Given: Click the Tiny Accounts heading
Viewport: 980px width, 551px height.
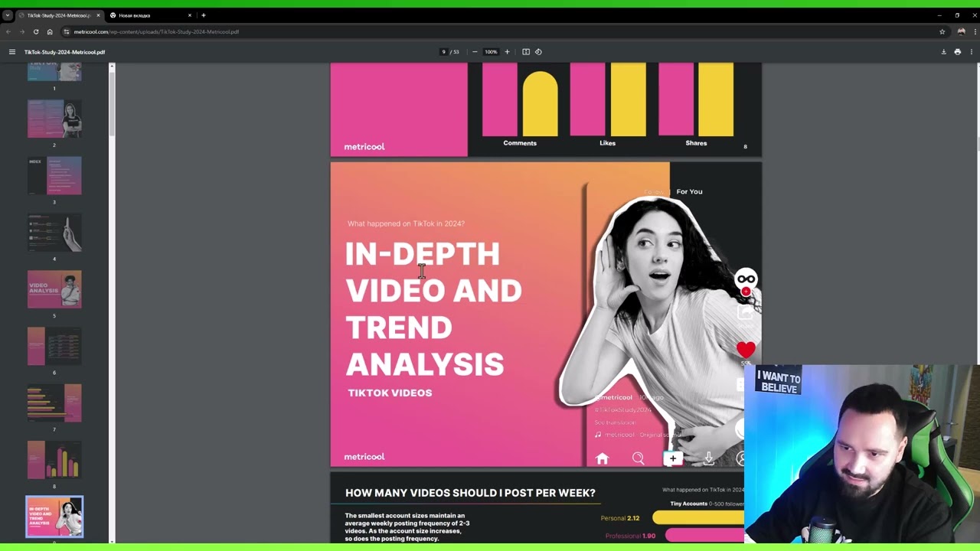Looking at the screenshot, I should pos(689,504).
